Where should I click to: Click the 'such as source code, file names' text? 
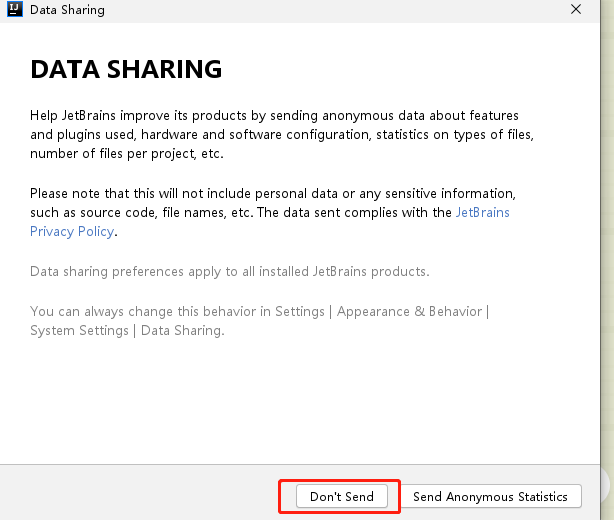point(240,212)
